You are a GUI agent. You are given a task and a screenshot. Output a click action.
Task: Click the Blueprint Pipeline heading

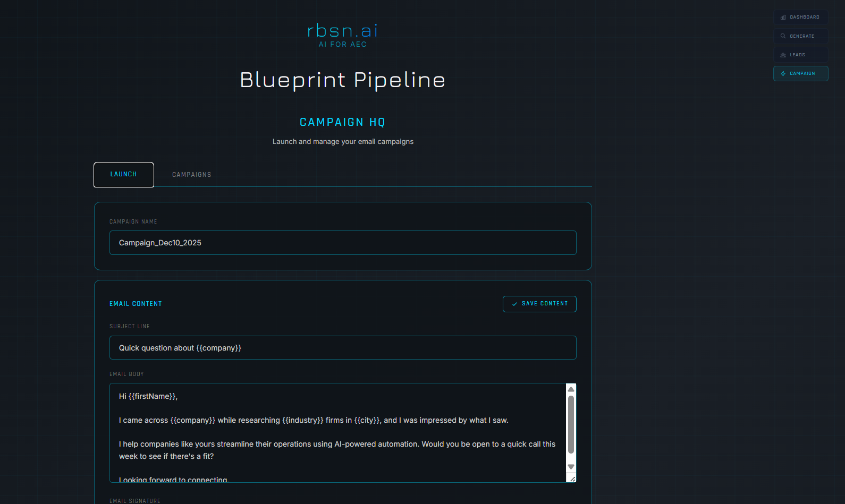343,80
